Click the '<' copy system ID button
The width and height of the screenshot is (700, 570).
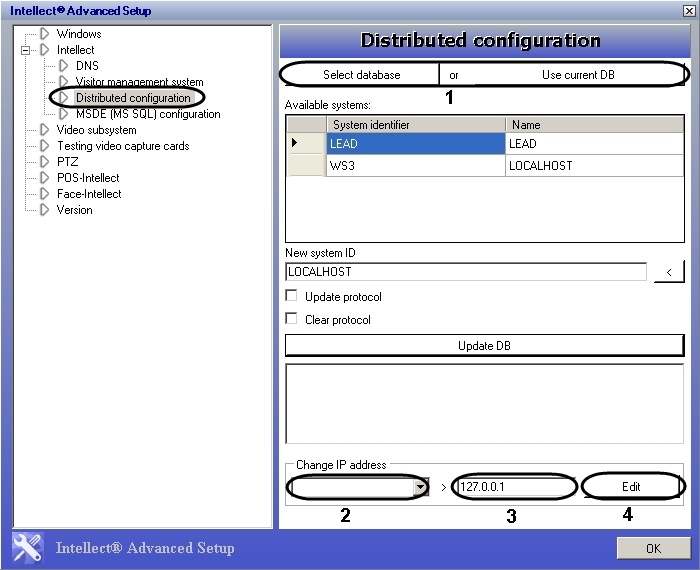669,272
